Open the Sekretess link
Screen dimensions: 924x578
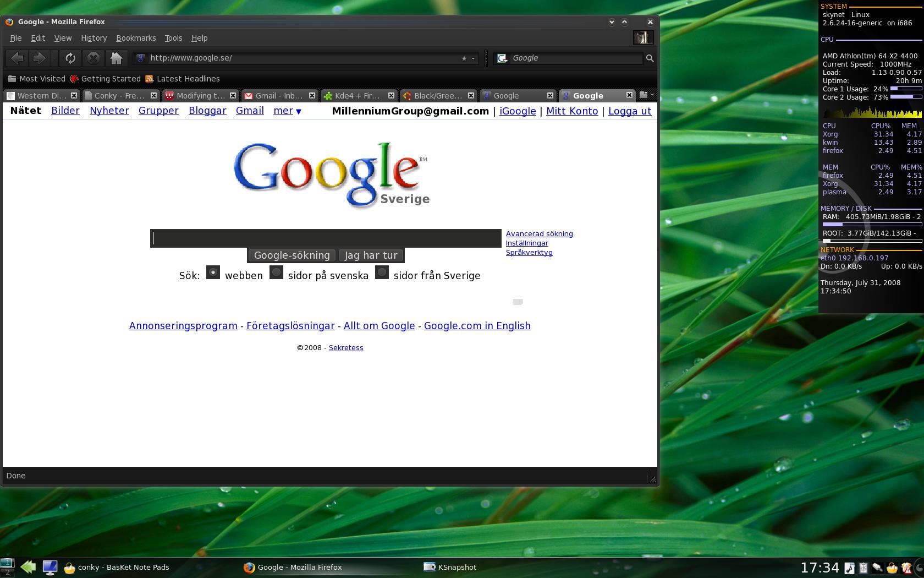(346, 348)
